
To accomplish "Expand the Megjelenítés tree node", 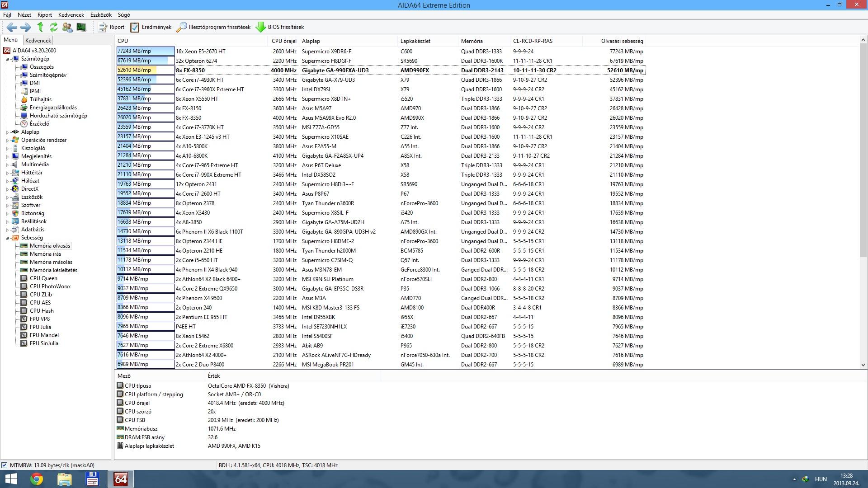I will click(x=7, y=157).
